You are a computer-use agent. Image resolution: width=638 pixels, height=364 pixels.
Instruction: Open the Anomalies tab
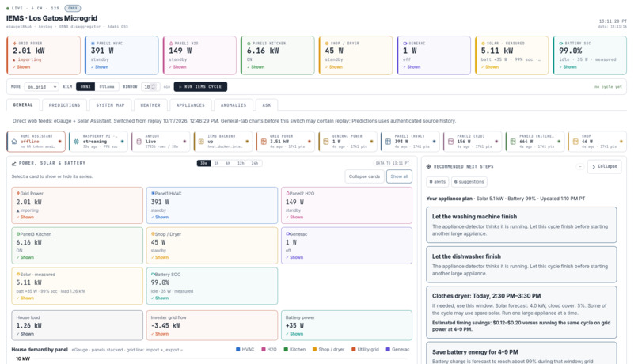coord(234,105)
